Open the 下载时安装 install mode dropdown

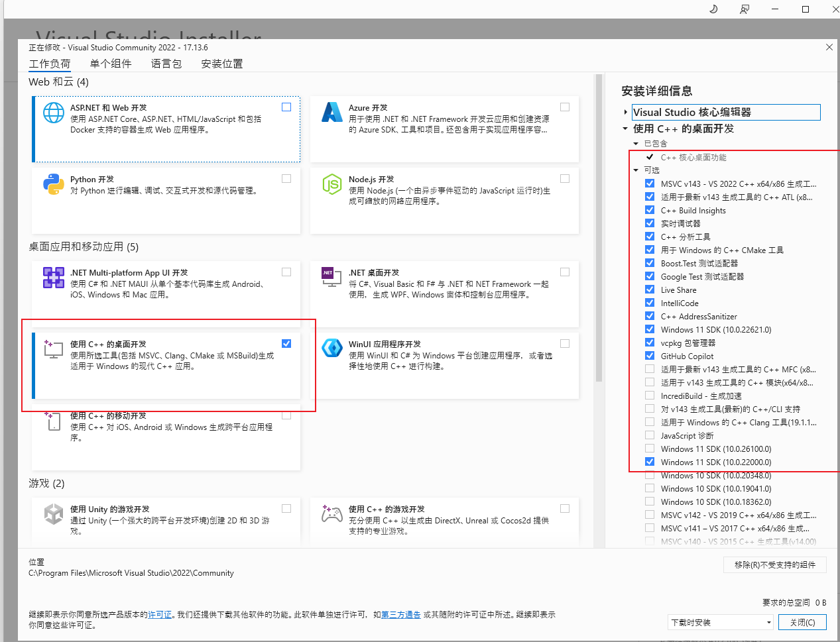[x=721, y=622]
